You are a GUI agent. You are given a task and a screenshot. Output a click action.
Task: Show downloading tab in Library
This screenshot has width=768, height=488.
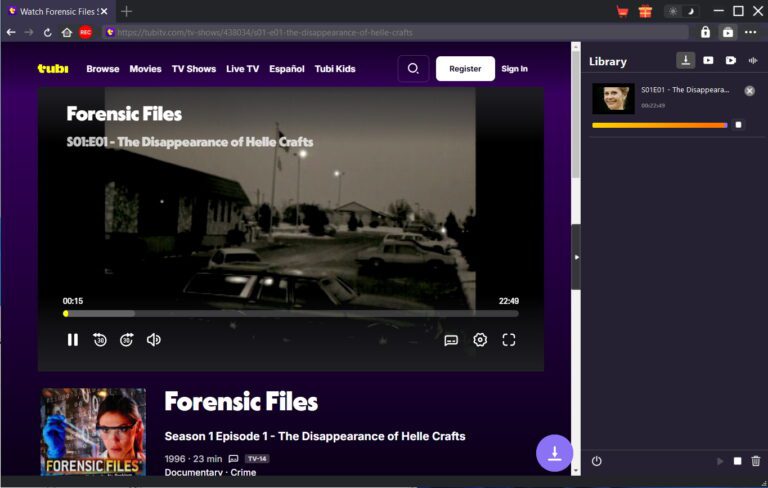686,60
